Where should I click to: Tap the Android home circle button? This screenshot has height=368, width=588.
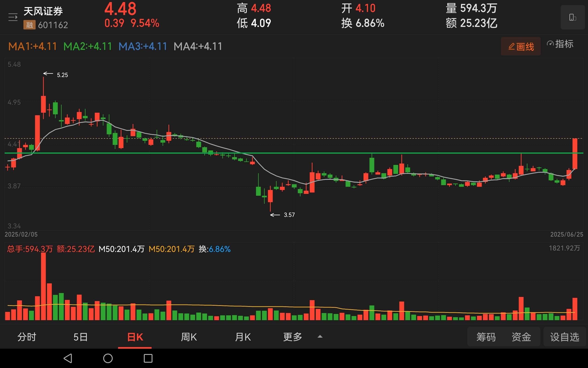pyautogui.click(x=108, y=358)
